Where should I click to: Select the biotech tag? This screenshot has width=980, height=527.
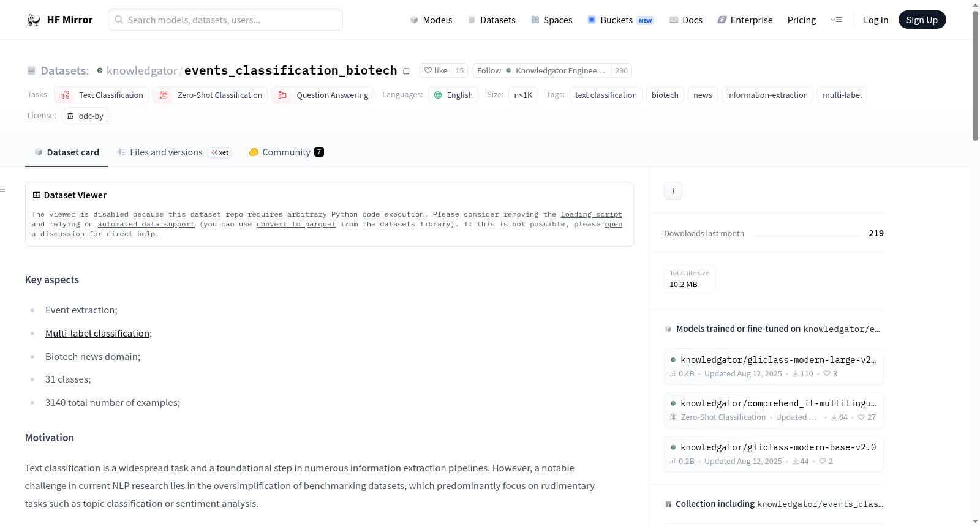point(665,95)
